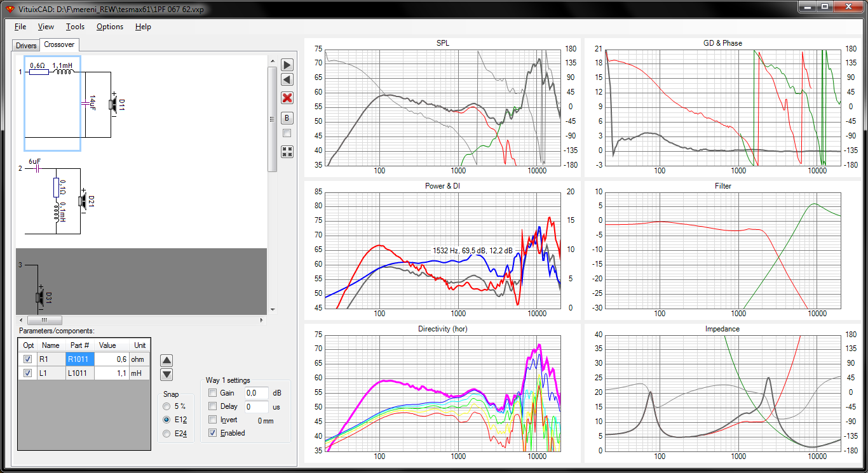868x473 pixels.
Task: Enable the Delay checkbox in Way 1 settings
Action: (212, 406)
